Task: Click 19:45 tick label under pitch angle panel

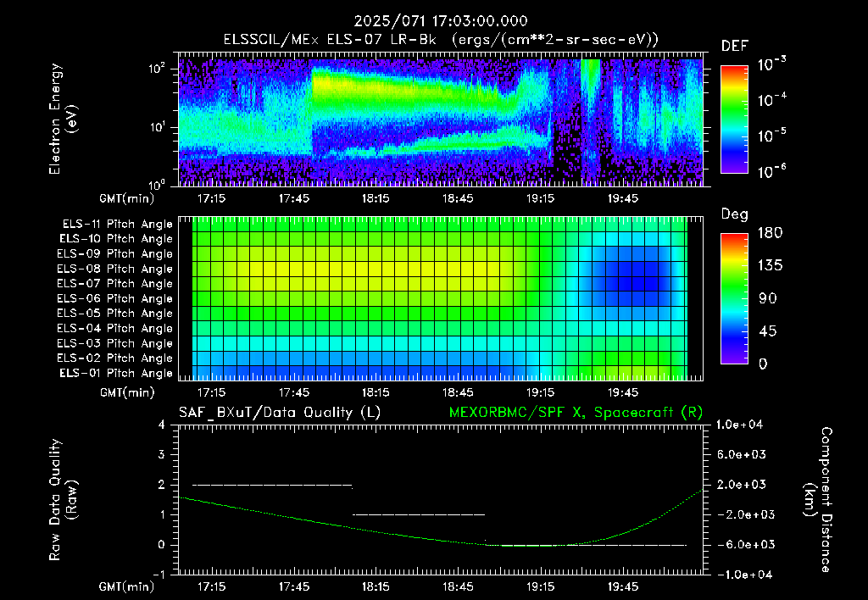Action: click(x=623, y=392)
